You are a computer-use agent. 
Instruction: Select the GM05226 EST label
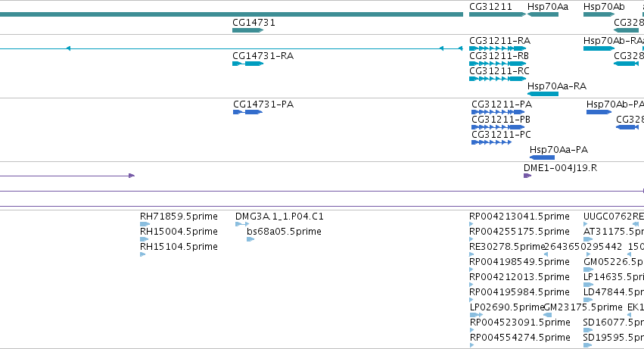click(x=613, y=262)
